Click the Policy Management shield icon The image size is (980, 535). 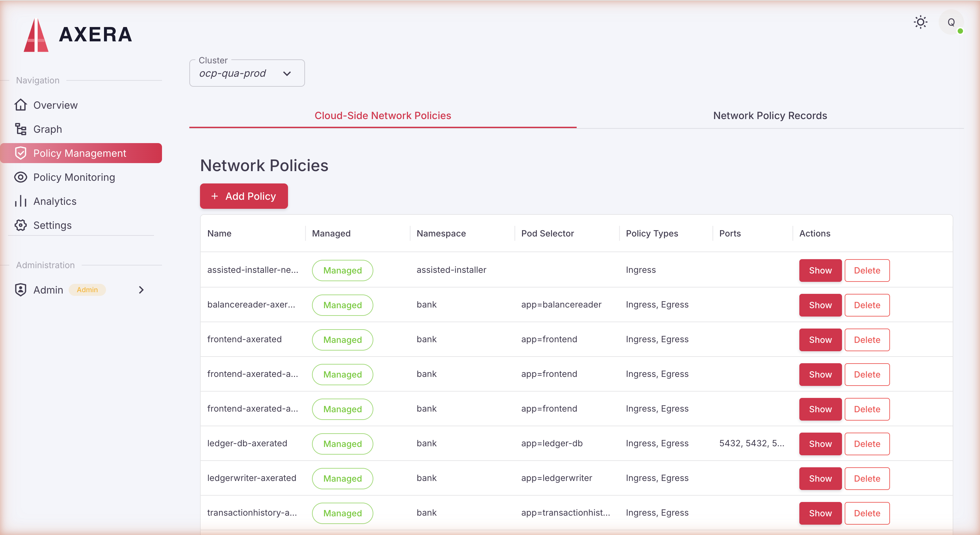pos(21,153)
